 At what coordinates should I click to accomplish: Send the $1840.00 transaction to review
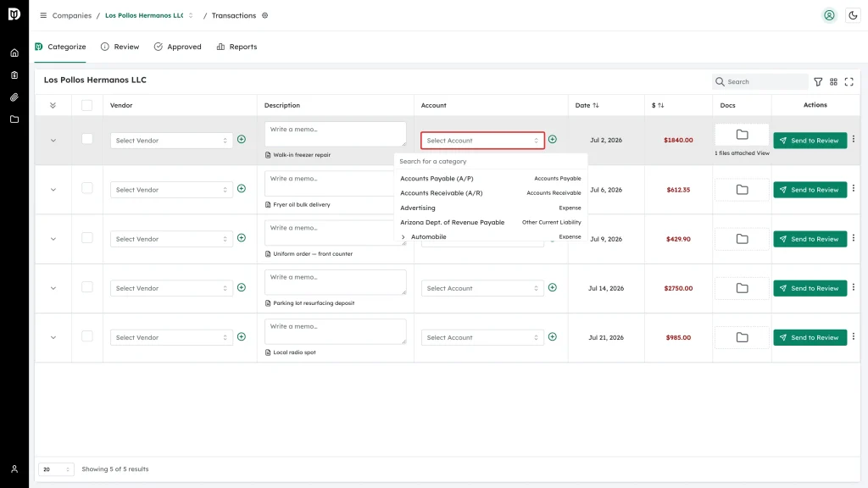click(x=810, y=141)
